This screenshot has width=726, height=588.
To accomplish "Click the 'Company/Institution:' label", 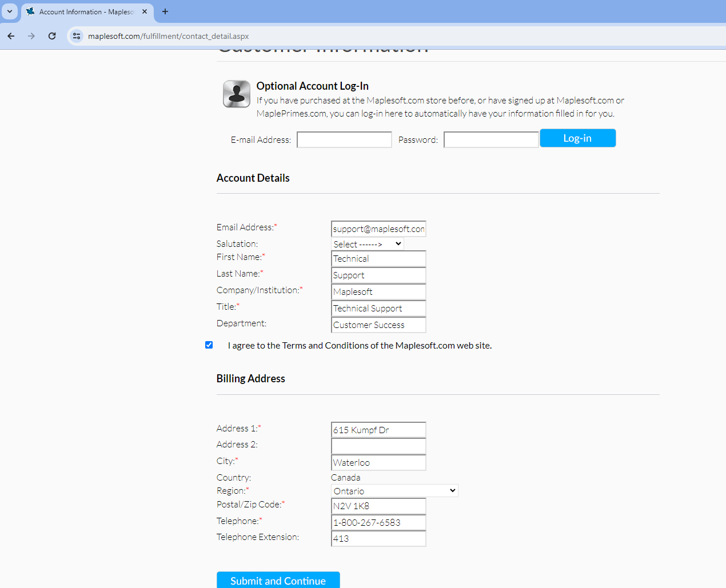I will tap(260, 290).
